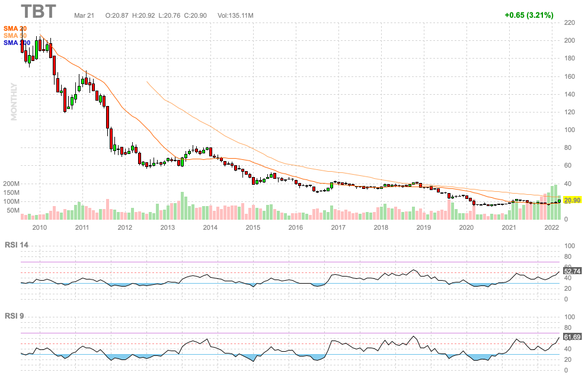Select the SMA 20 legend label

tap(15, 28)
